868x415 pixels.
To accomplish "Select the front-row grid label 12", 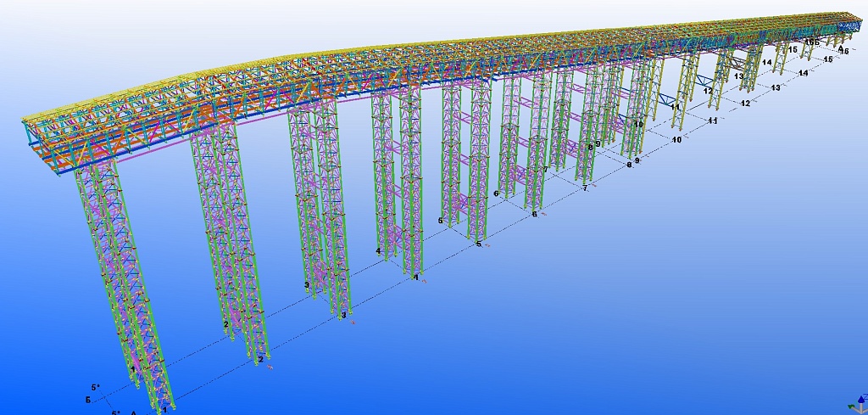I will [745, 104].
